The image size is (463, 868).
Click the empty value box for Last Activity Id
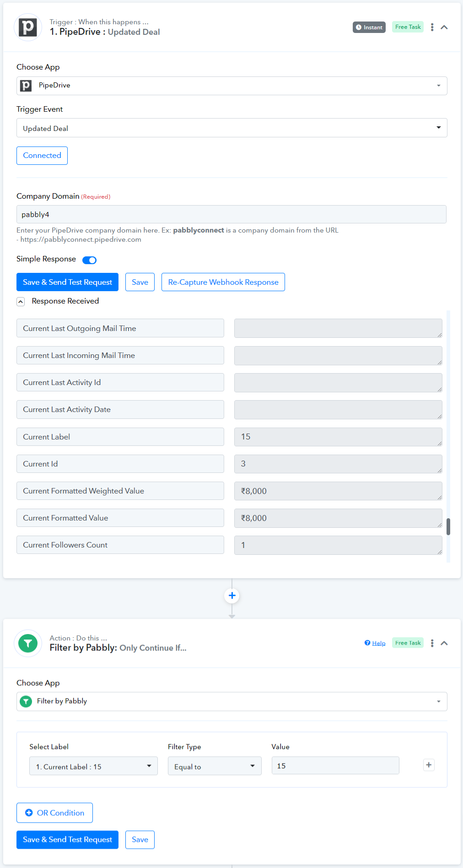point(338,383)
